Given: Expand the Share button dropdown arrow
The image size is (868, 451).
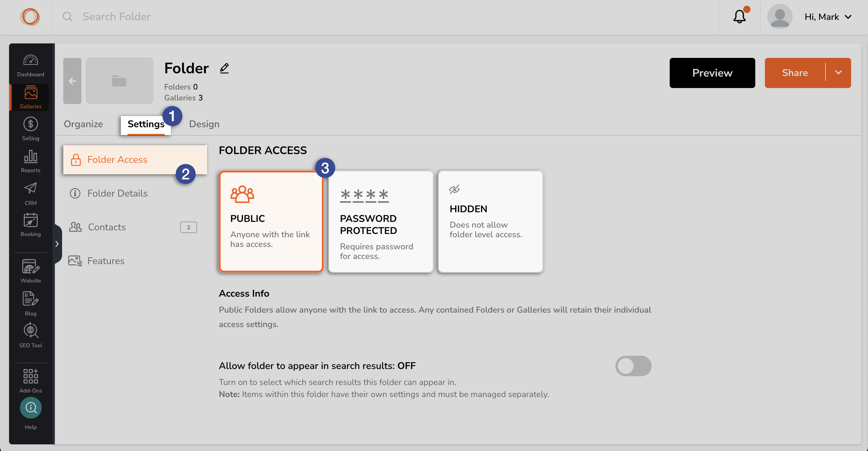Looking at the screenshot, I should coord(838,73).
